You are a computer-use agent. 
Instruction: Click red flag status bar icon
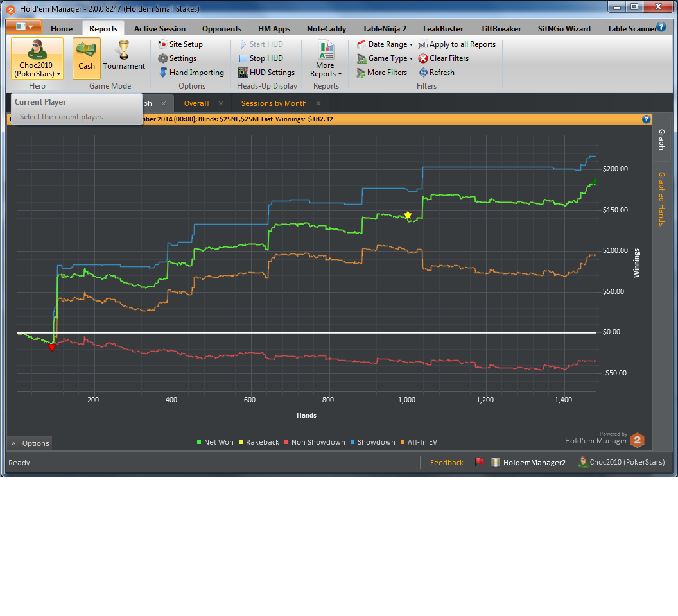479,462
